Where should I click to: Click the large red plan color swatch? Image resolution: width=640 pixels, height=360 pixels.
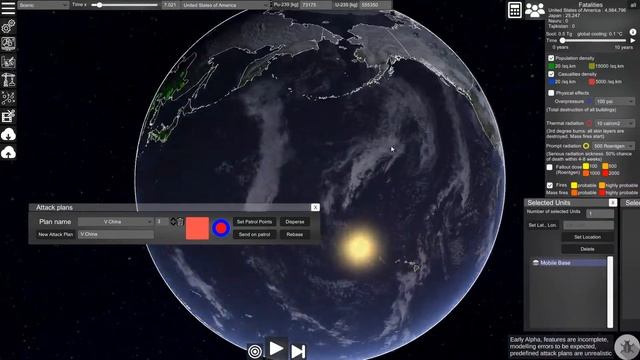[197, 228]
